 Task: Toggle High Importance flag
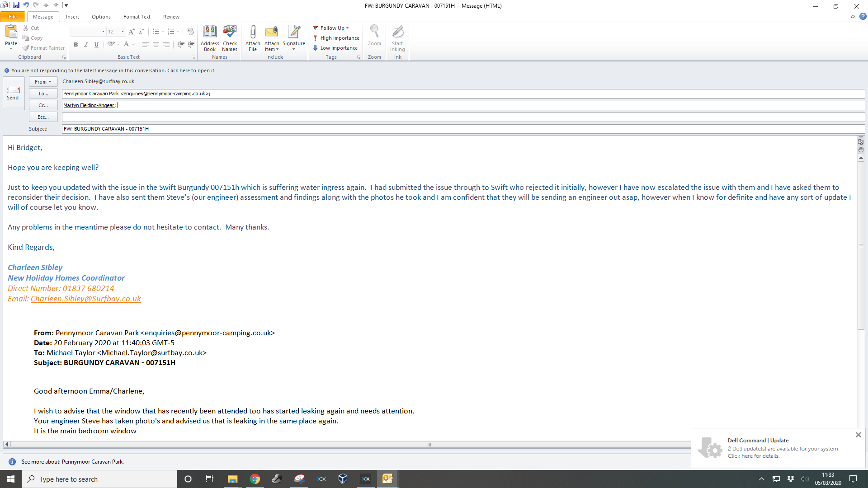(336, 38)
